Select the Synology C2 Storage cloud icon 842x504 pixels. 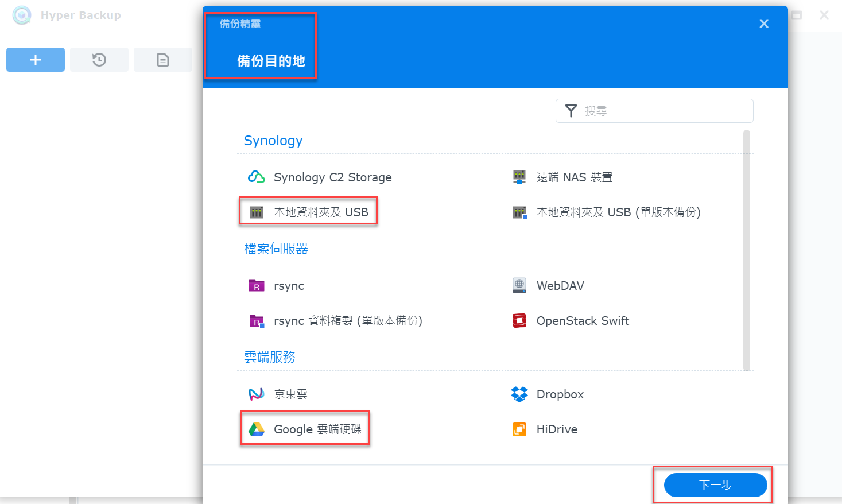click(x=257, y=177)
